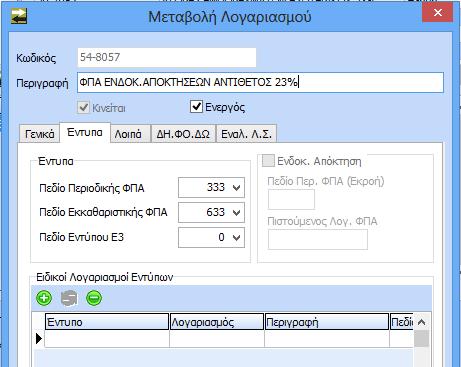The image size is (461, 367).
Task: Click the Περιγραφή description text field
Action: click(260, 82)
